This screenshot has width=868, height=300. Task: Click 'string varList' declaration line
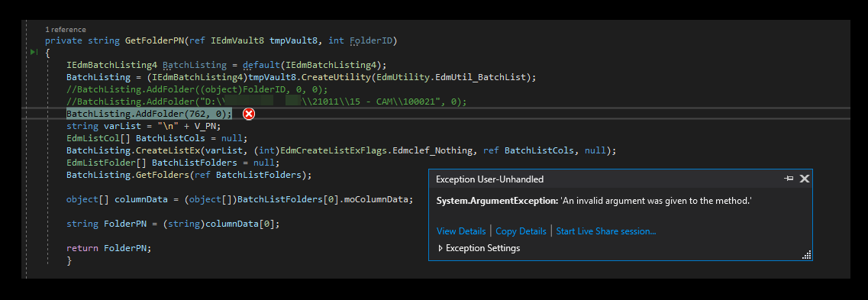144,126
